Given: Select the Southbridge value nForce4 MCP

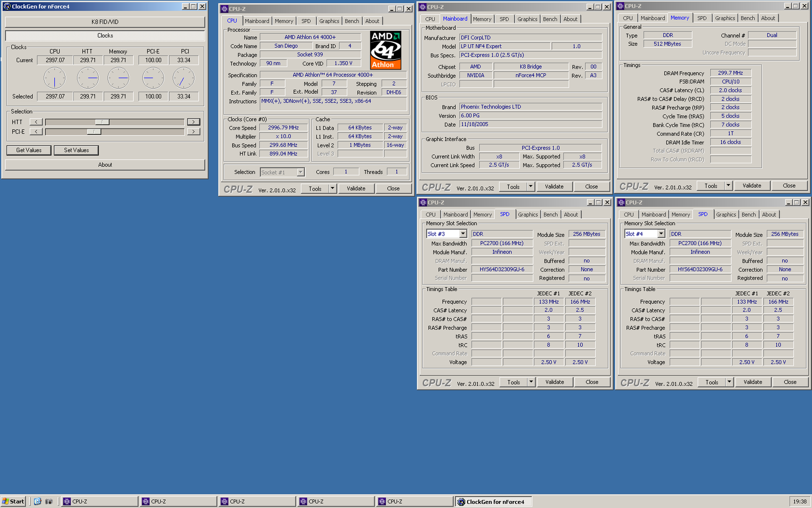Looking at the screenshot, I should tap(531, 75).
